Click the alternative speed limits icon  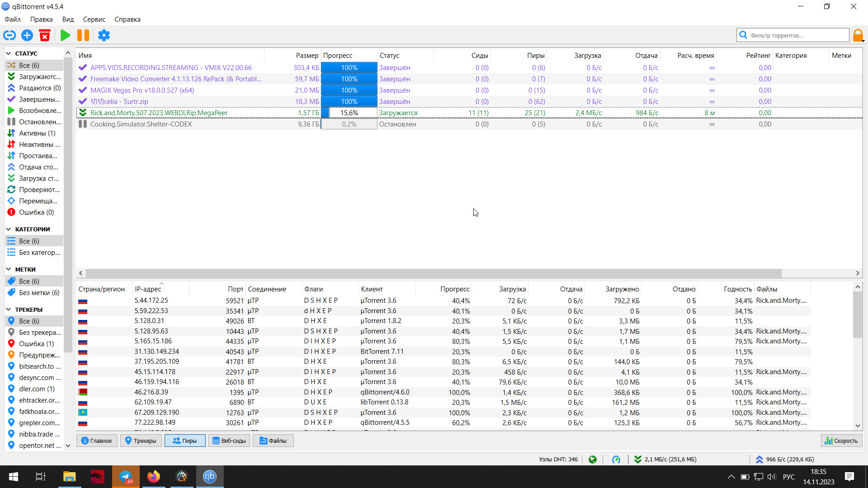tap(616, 460)
